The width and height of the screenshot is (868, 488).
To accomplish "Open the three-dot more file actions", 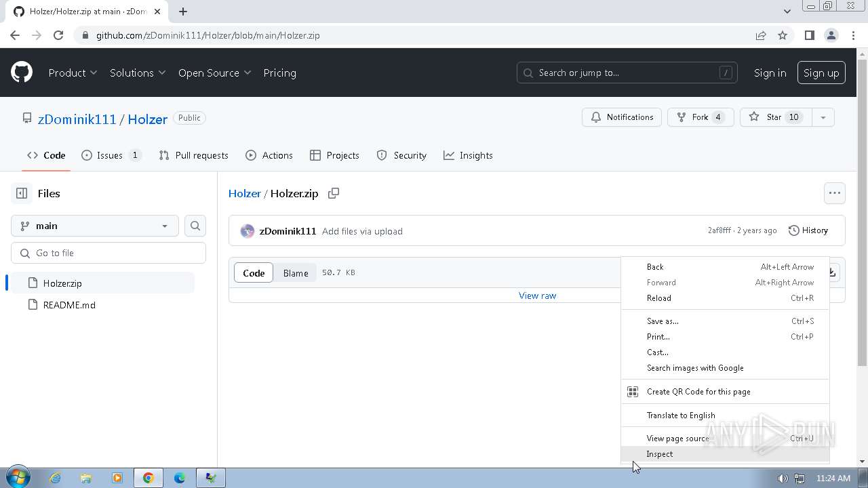I will 835,193.
